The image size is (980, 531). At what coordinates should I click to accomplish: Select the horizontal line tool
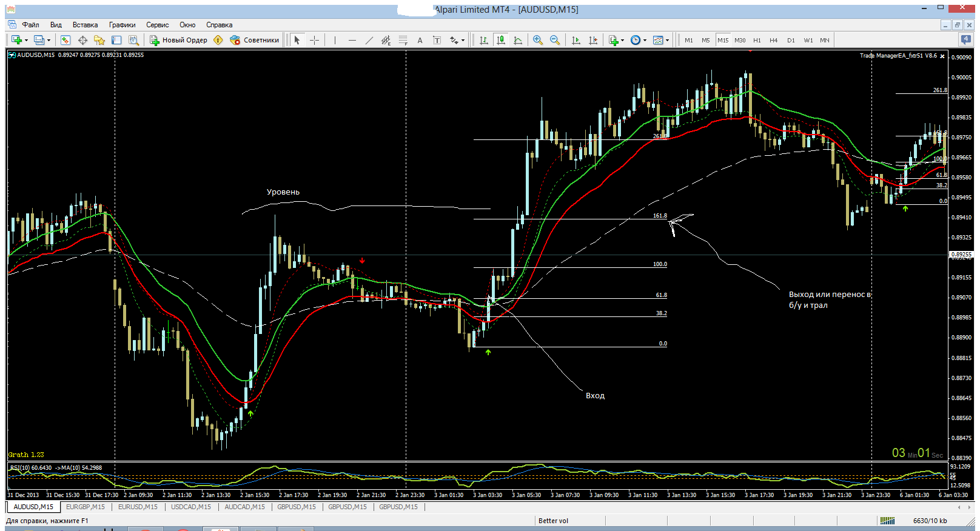coord(352,40)
